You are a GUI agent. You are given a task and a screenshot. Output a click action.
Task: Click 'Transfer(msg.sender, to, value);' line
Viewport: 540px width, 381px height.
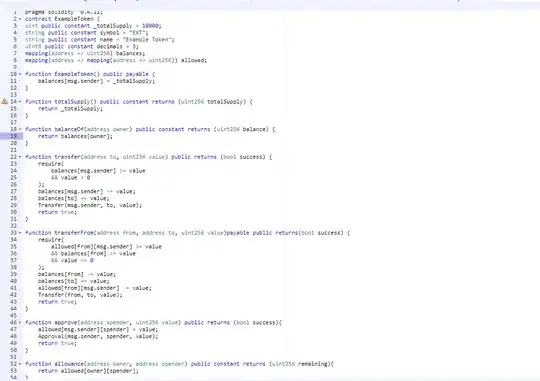(x=90, y=205)
